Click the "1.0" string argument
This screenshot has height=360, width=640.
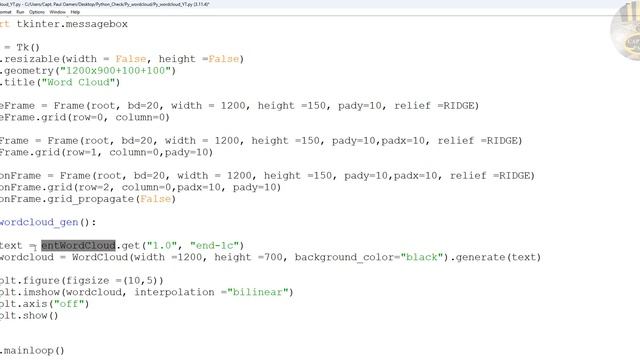coord(162,245)
